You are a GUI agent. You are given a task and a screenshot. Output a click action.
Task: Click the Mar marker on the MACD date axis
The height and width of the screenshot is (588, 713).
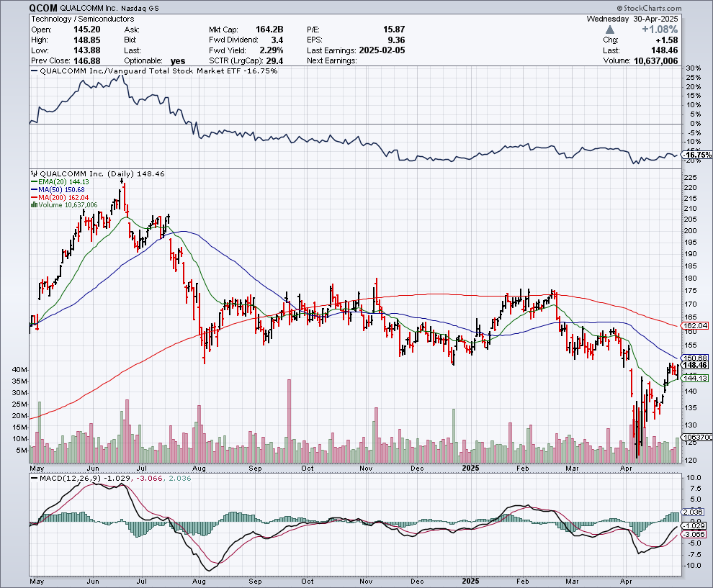(572, 582)
